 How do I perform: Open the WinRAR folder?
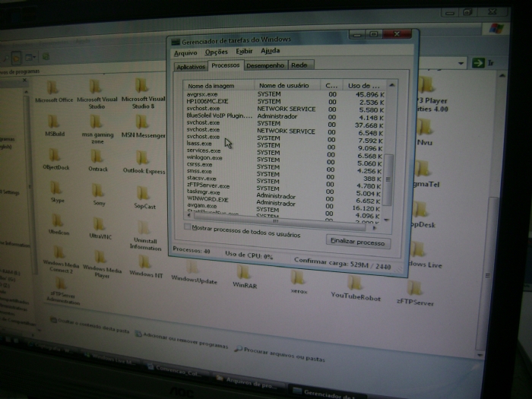point(244,277)
